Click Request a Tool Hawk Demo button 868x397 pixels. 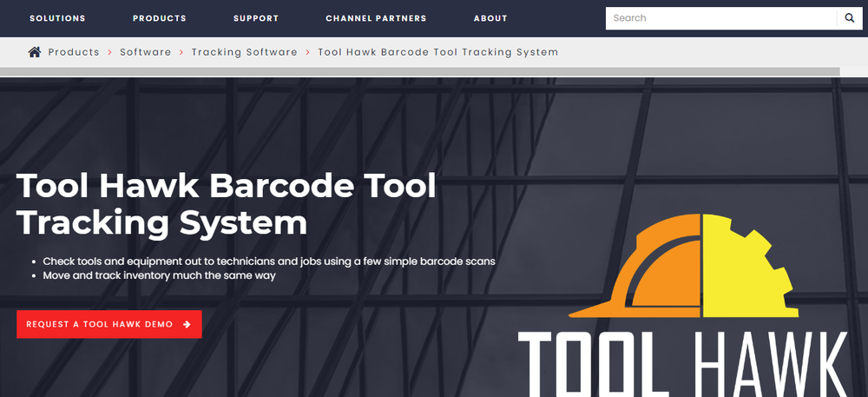click(x=109, y=325)
